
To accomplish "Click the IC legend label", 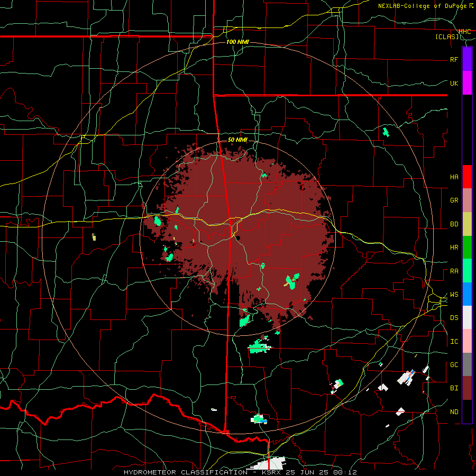I will [x=454, y=342].
